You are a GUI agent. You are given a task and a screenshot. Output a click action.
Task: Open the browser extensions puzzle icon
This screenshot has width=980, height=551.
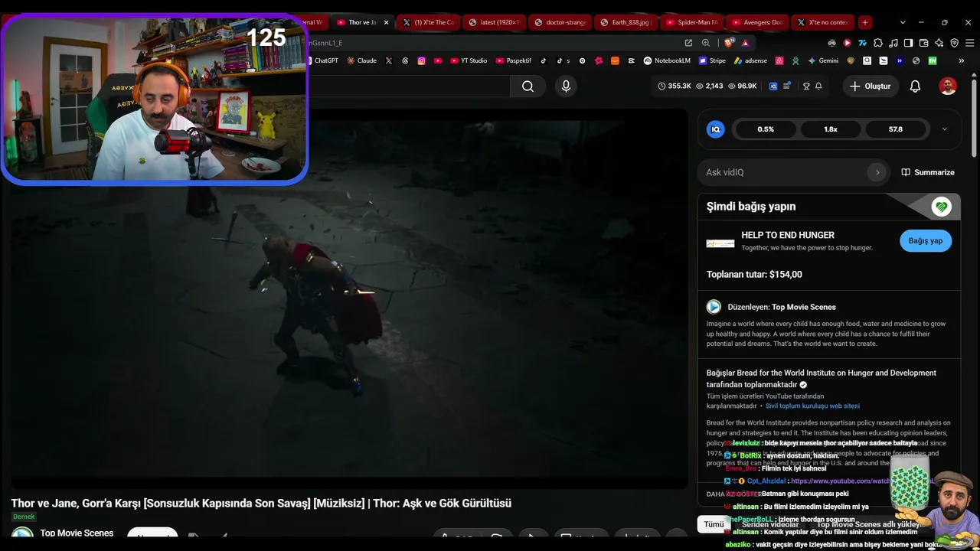click(x=877, y=43)
